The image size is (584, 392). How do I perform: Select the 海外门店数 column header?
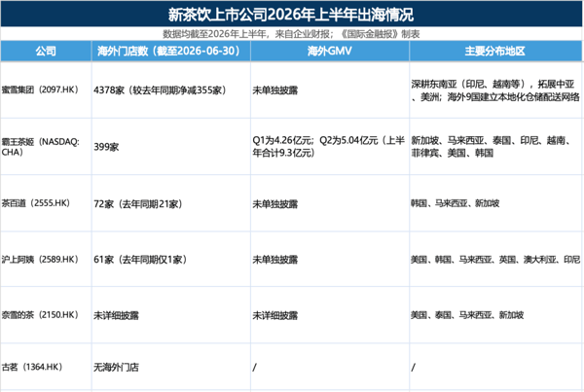[171, 51]
